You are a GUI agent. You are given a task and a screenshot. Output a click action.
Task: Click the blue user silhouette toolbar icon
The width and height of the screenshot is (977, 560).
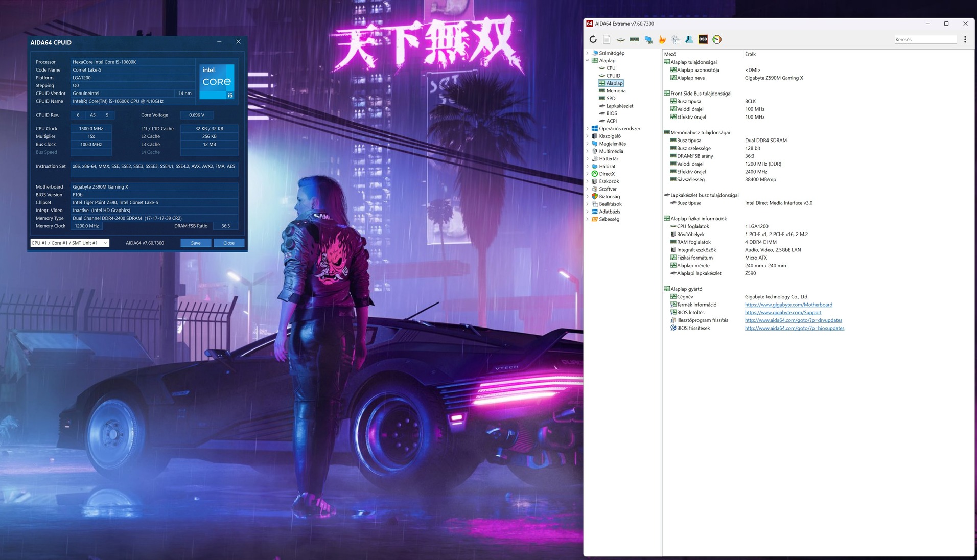point(689,39)
